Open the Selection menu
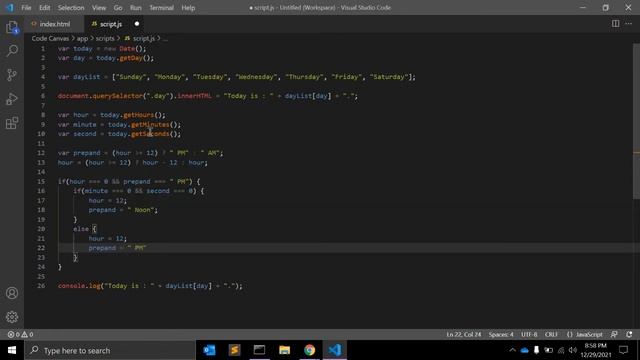Screen dimensions: 640x360 point(71,7)
